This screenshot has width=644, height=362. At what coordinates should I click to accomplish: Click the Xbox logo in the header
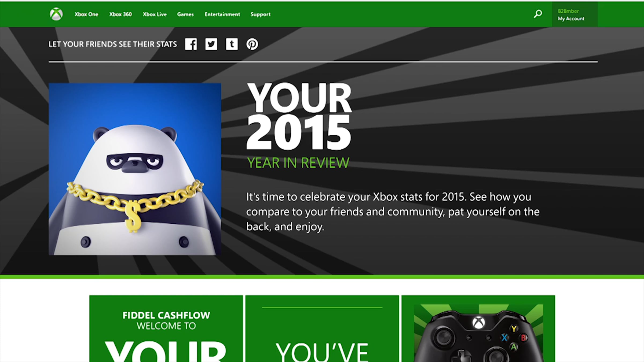(56, 14)
